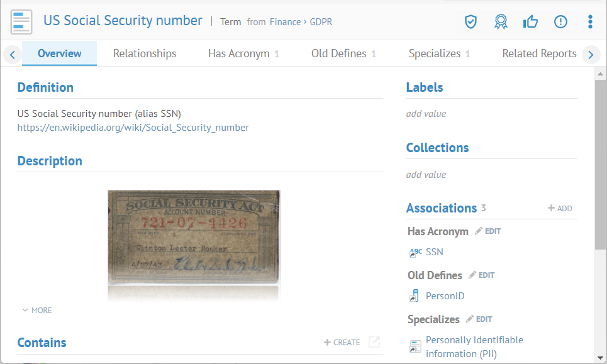
Task: Click the SSN acronym icon
Action: 416,252
